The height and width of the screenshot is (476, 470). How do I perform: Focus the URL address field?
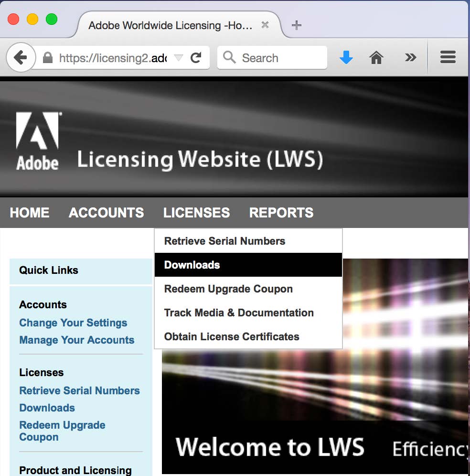(x=112, y=58)
